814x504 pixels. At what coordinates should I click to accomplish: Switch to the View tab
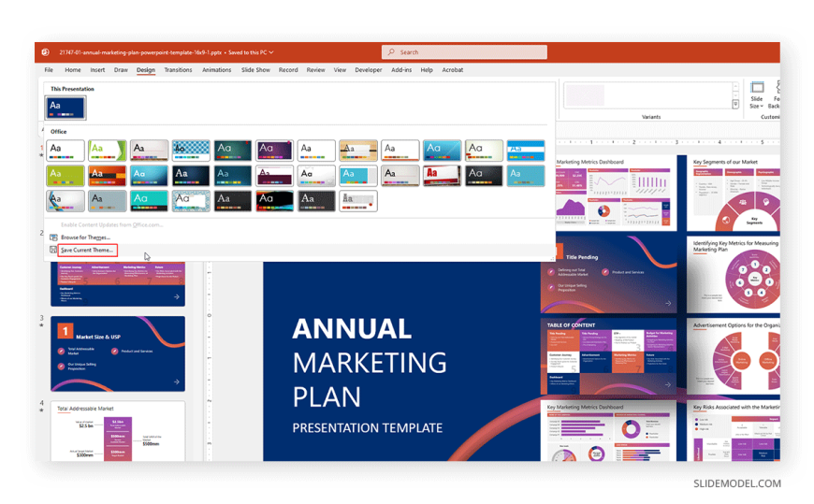(340, 69)
